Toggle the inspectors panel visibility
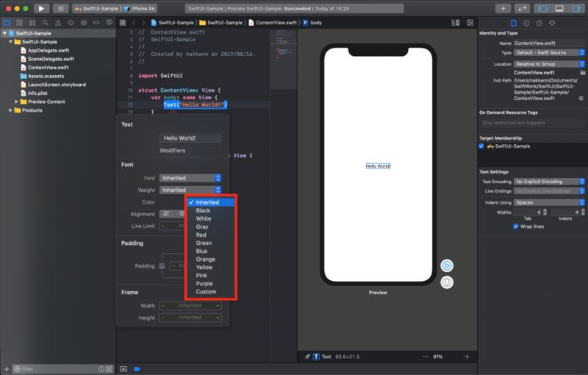 (576, 8)
